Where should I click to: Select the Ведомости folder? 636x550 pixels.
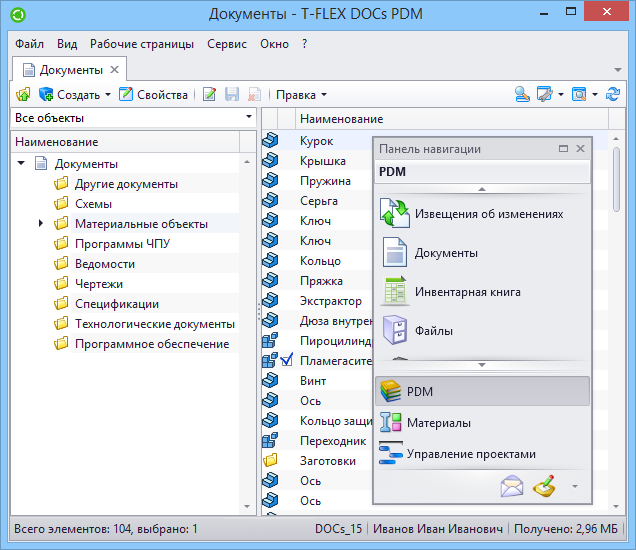point(105,264)
